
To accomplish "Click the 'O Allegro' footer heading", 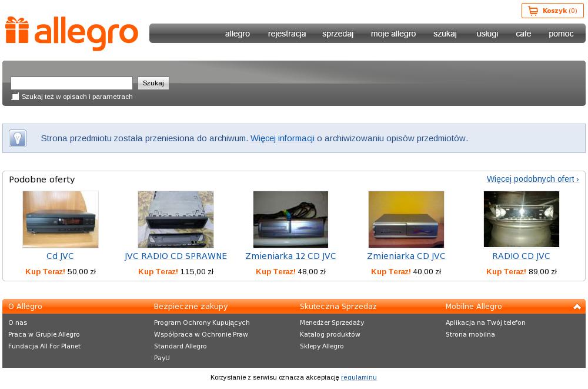I will point(25,307).
